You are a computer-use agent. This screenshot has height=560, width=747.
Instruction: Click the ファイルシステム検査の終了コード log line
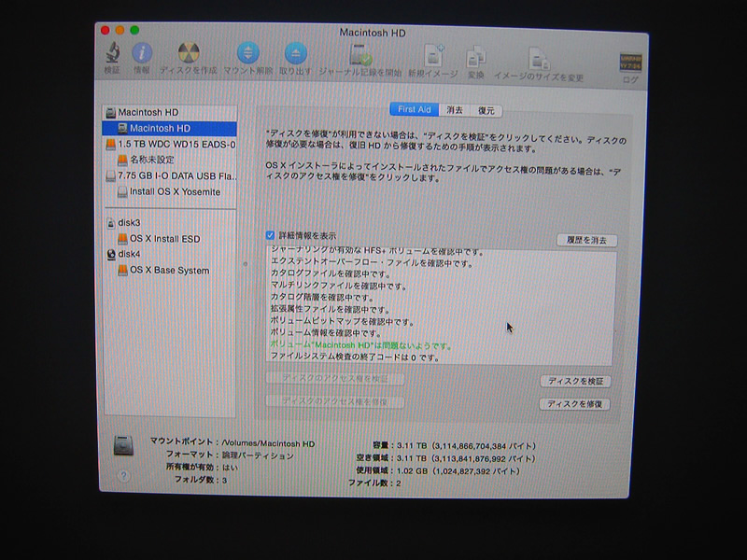355,357
